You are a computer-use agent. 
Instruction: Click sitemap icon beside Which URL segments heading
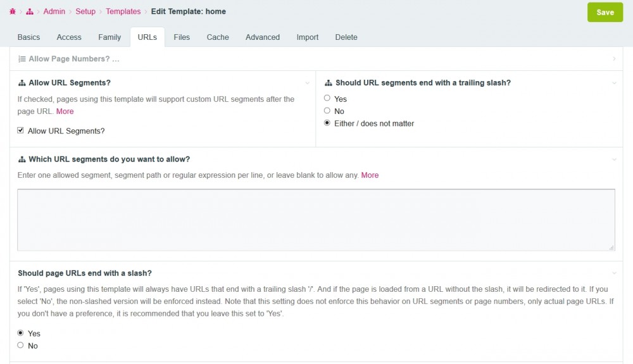[x=22, y=159]
